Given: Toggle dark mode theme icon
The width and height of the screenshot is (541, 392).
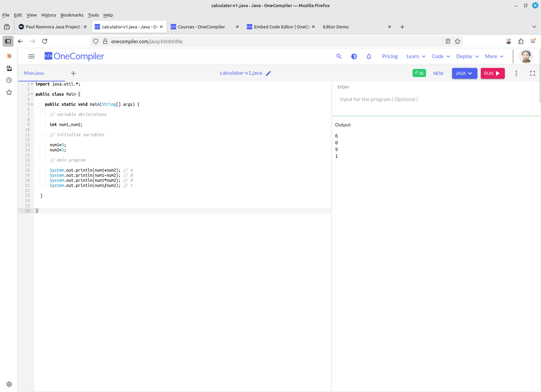Looking at the screenshot, I should click(x=354, y=56).
